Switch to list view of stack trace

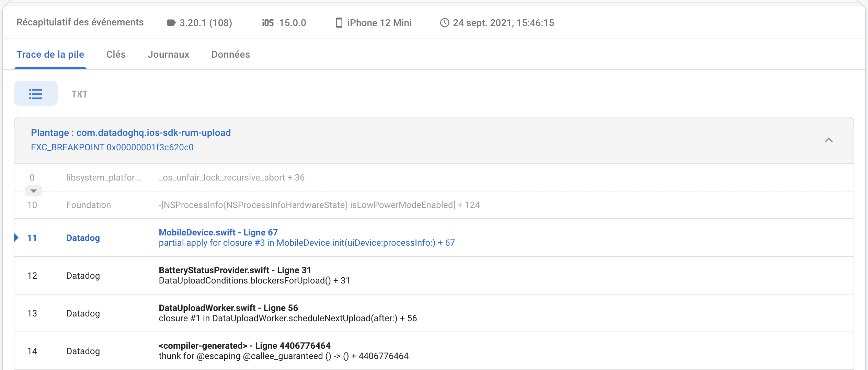point(36,94)
